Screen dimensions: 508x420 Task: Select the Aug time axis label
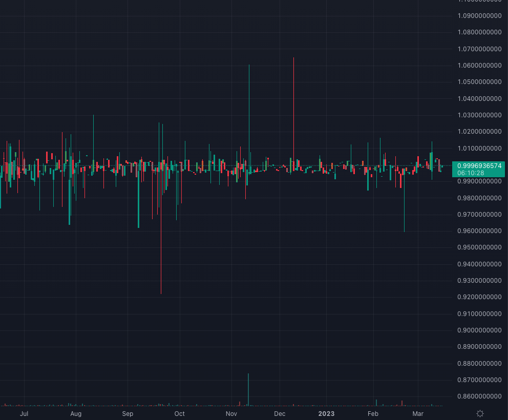(x=76, y=413)
